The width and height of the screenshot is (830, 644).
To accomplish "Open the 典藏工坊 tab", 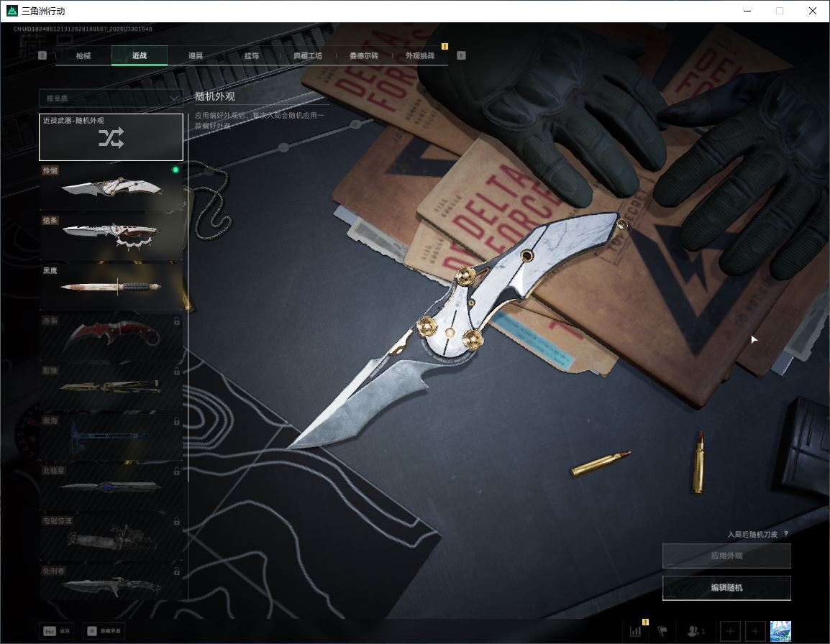I will [x=308, y=55].
